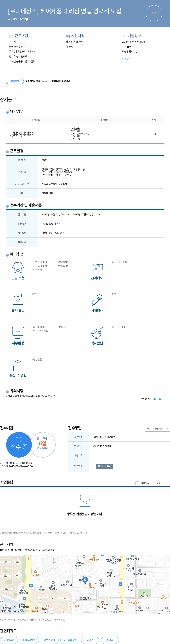
Task: Click 지하철 신중동 서울7호선역 text
Action: click(22, 62)
